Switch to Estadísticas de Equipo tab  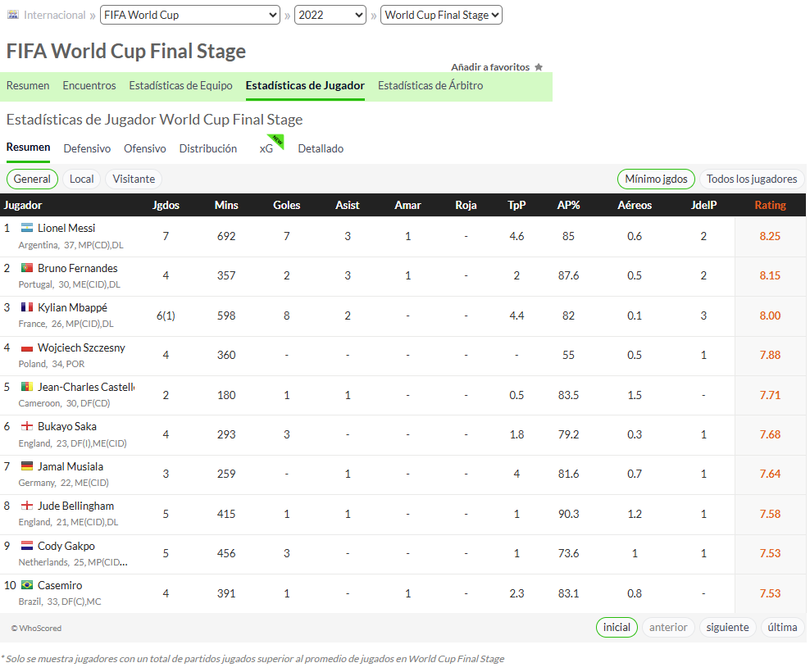point(181,86)
